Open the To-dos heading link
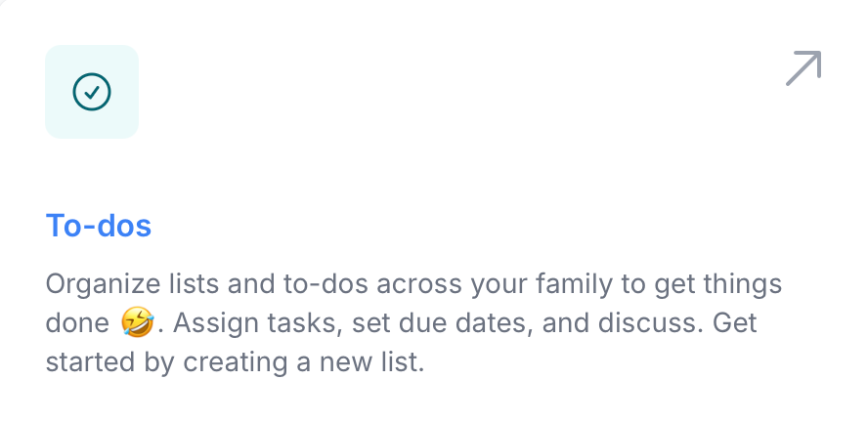Screen dimensions: 868x422 point(99,226)
